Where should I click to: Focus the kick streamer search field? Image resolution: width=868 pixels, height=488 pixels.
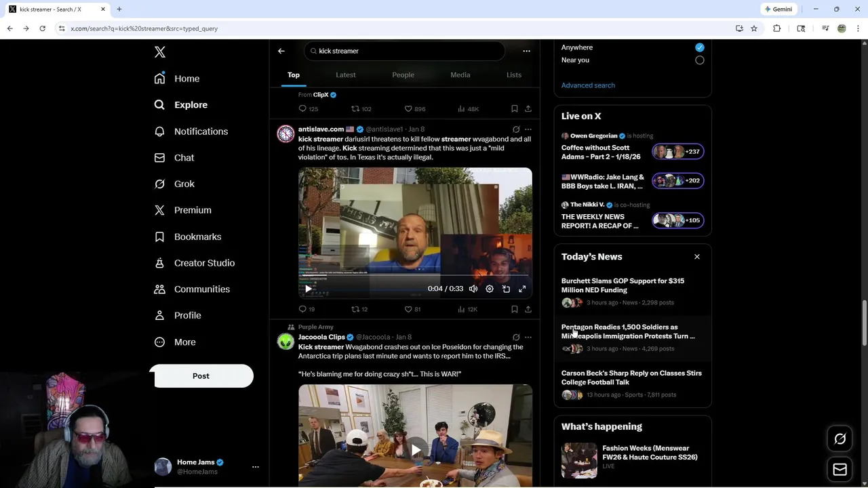405,51
